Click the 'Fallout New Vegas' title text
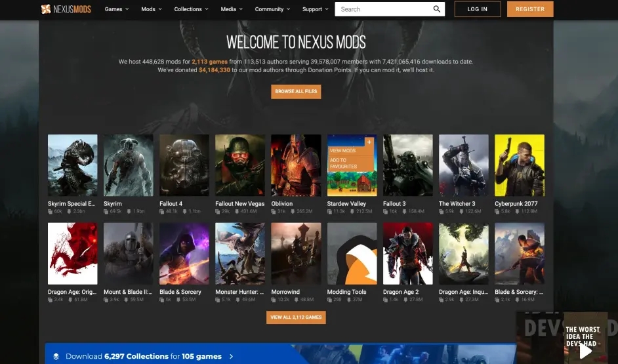This screenshot has width=618, height=364. tap(240, 204)
